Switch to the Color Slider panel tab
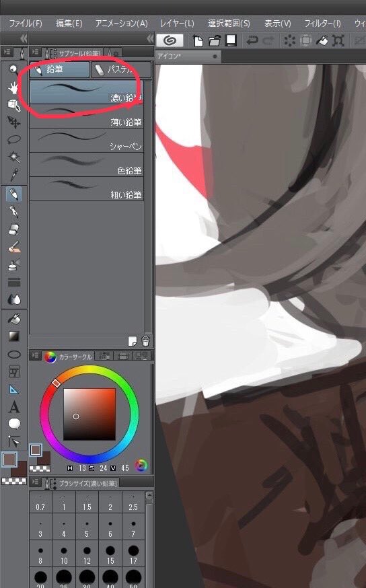Image resolution: width=366 pixels, height=588 pixels. [105, 357]
